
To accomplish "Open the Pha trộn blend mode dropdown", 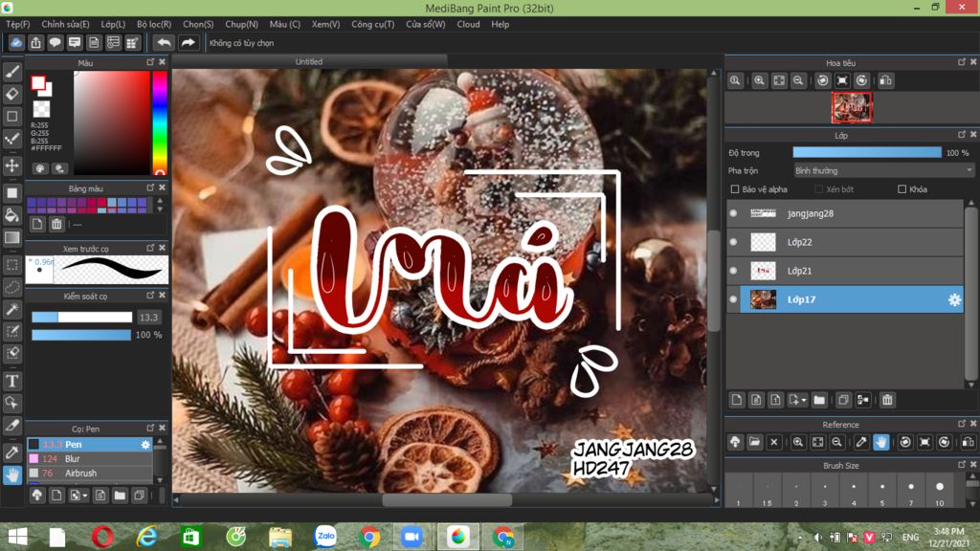I will [883, 170].
